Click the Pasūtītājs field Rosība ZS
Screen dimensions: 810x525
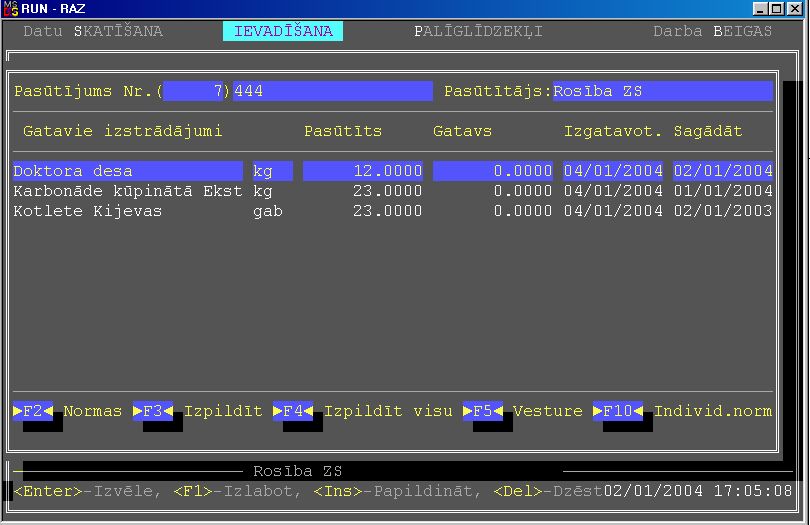[x=663, y=91]
